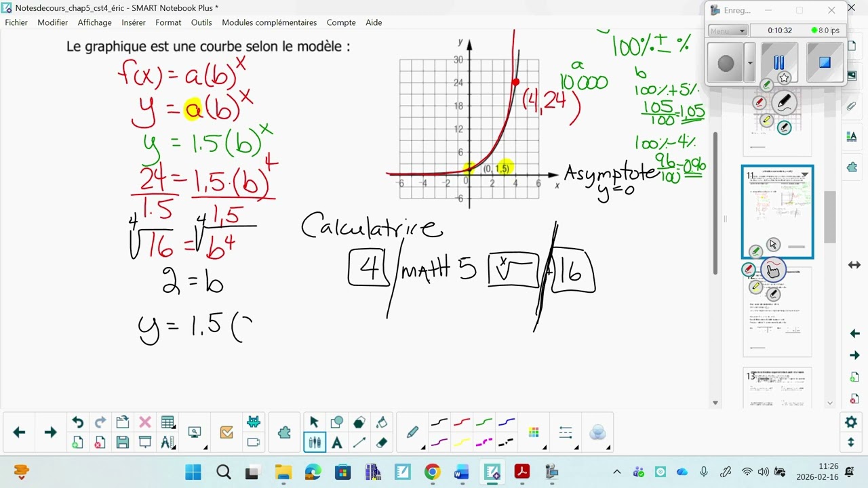Image resolution: width=868 pixels, height=488 pixels.
Task: Open Google Chrome from the taskbar
Action: click(x=432, y=472)
